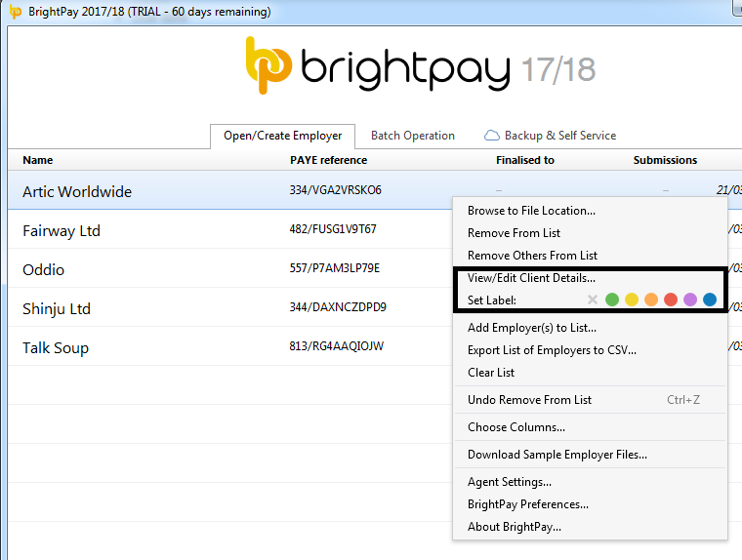The height and width of the screenshot is (560, 742).
Task: Sort by Finalised to column header
Action: pos(525,160)
